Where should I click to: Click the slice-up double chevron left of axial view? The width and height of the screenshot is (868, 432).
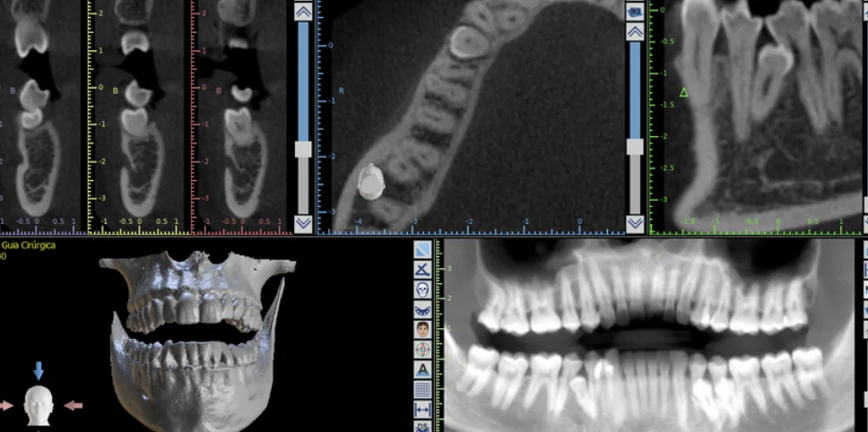(x=303, y=12)
